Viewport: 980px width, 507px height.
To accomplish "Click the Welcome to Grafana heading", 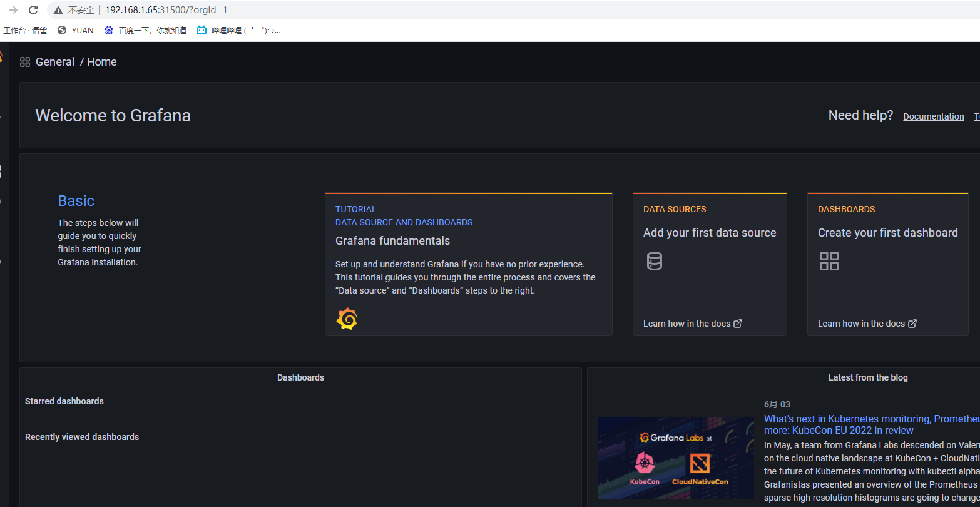I will [113, 115].
